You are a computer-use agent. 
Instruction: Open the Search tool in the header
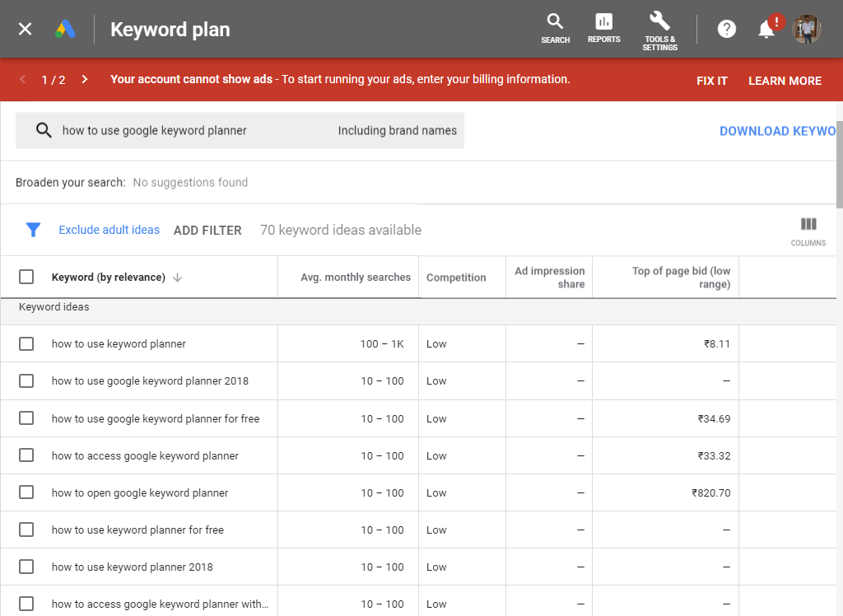(x=556, y=29)
